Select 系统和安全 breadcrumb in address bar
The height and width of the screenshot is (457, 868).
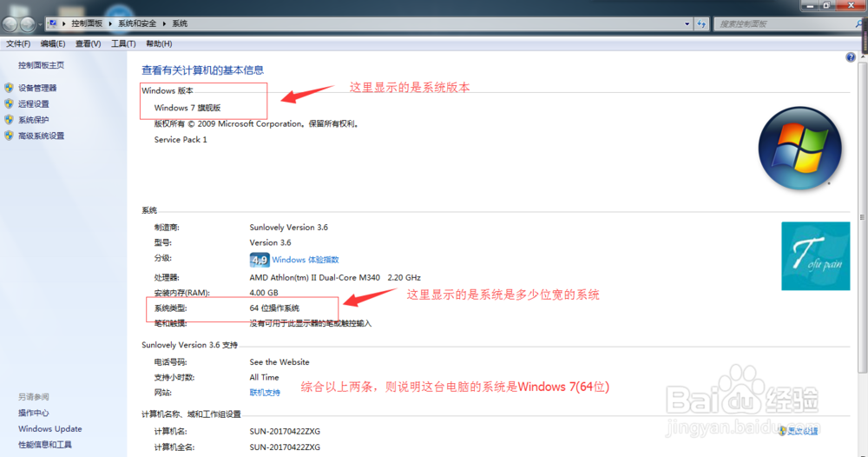137,23
